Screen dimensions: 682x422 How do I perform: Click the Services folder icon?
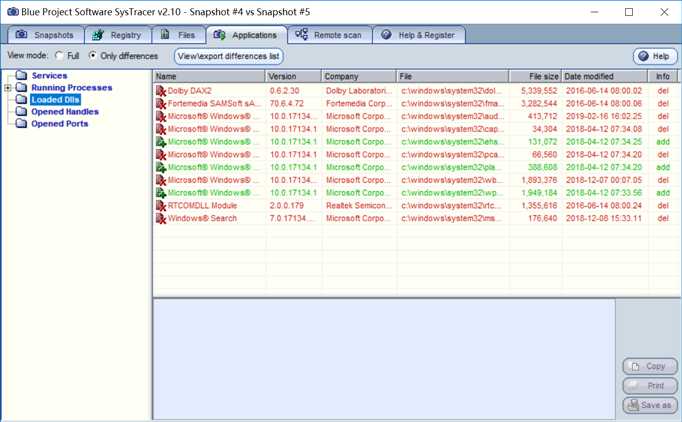click(x=21, y=75)
